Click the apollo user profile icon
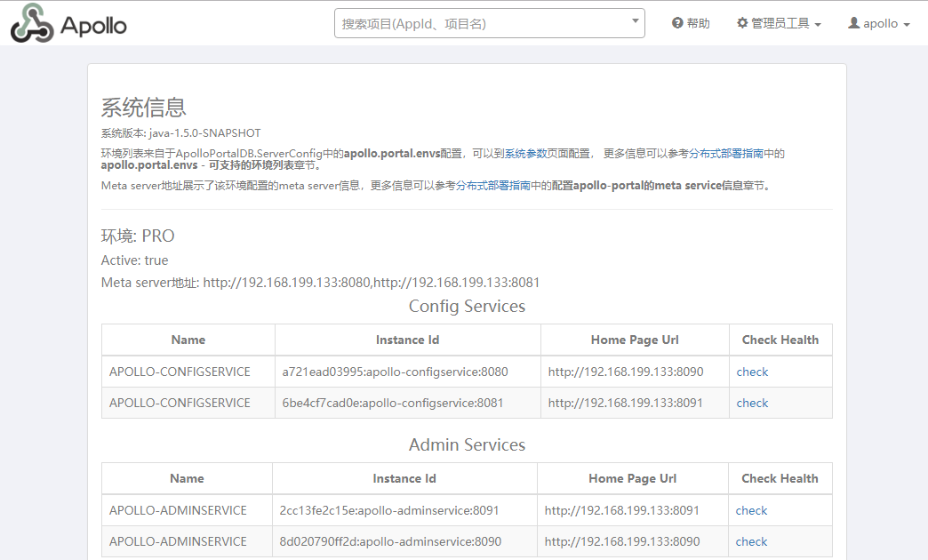Viewport: 928px width, 560px height. tap(853, 23)
